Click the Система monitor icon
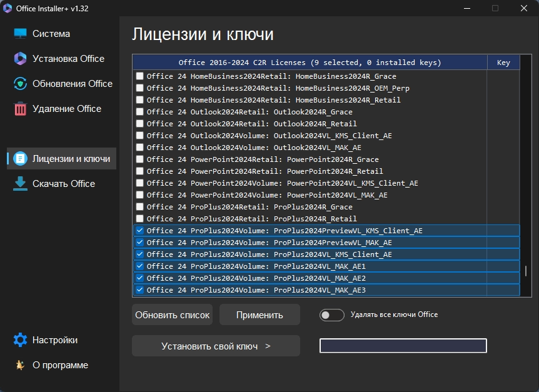Viewport: 539px width, 392px height. pyautogui.click(x=21, y=34)
